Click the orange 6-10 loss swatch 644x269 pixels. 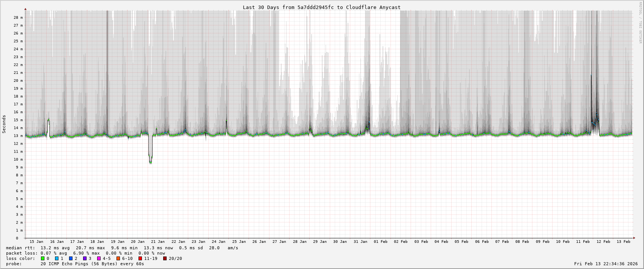118,258
